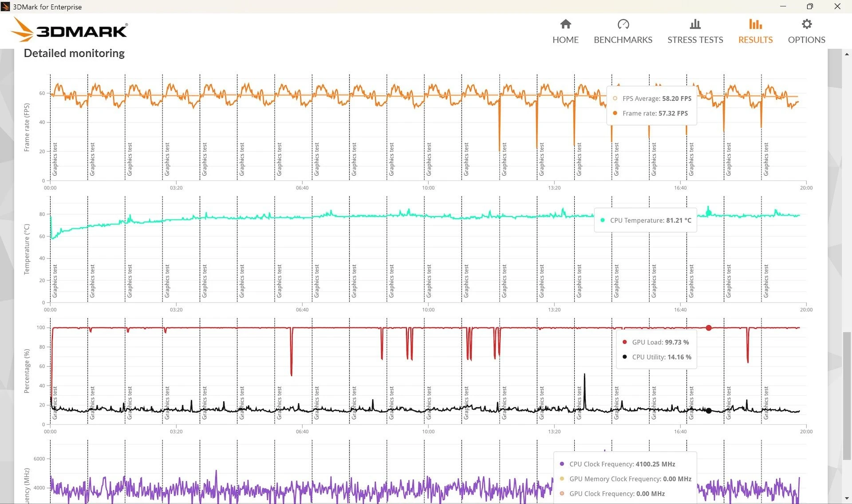Select the RESULTS tab label
Viewport: 852px width, 504px height.
click(755, 40)
